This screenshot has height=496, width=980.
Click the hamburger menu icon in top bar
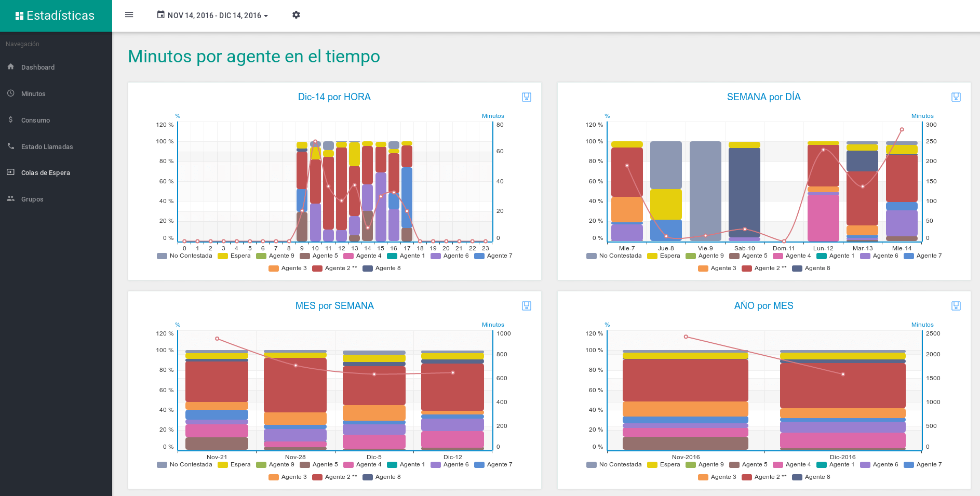(x=129, y=15)
